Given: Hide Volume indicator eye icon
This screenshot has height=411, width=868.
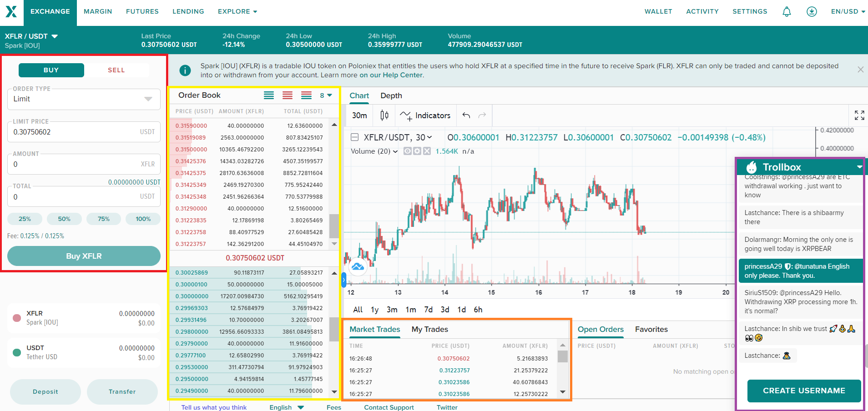Looking at the screenshot, I should pos(408,151).
